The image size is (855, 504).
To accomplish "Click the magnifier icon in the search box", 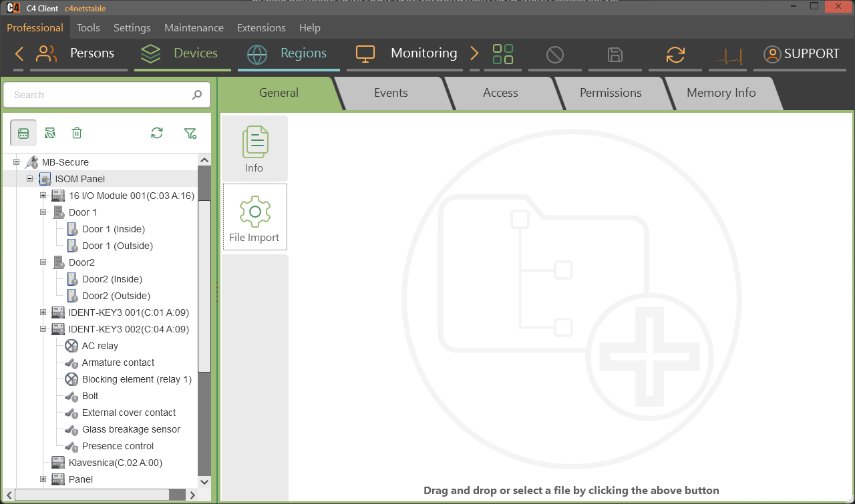I will click(197, 95).
